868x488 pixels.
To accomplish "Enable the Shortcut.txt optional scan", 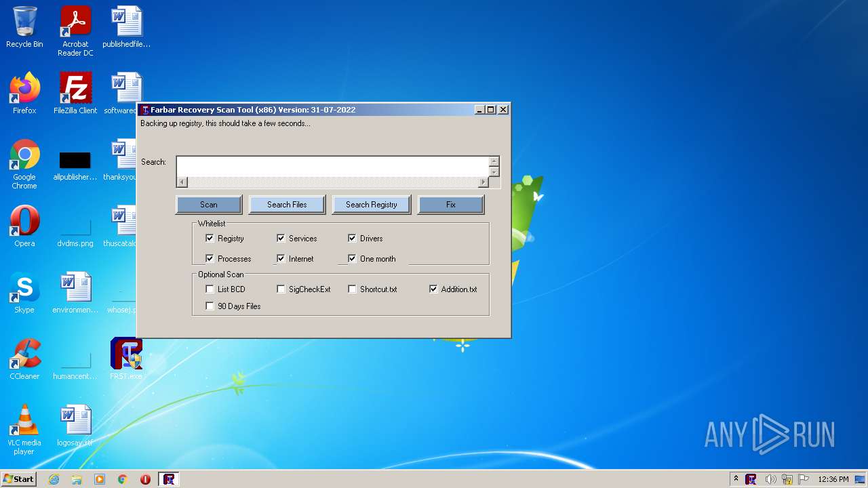I will coord(352,289).
